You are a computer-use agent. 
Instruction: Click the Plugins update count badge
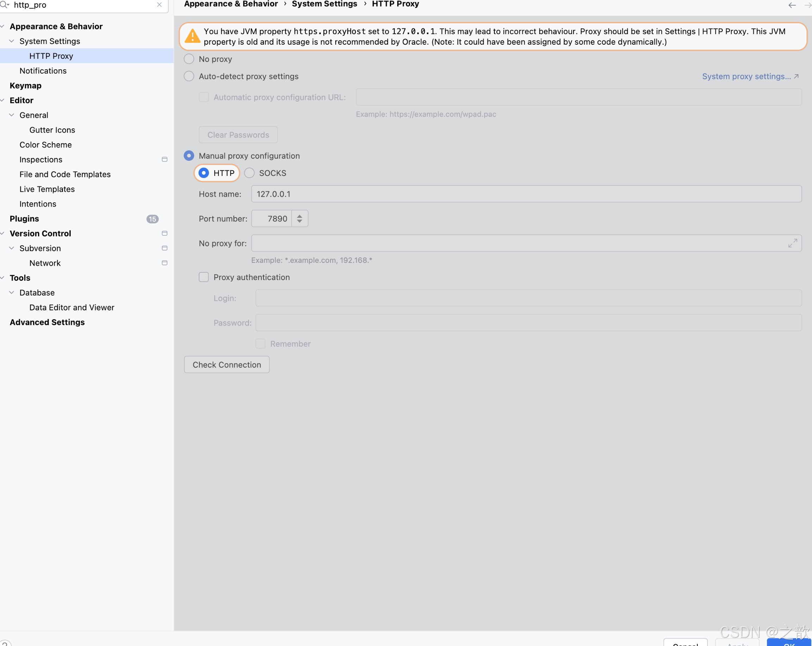tap(152, 219)
